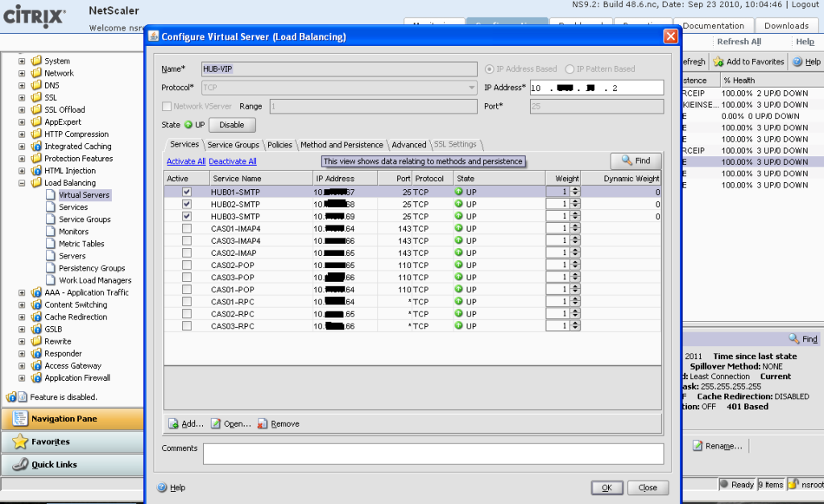Viewport: 824px width, 504px height.
Task: Expand the Network tree node
Action: [22, 73]
